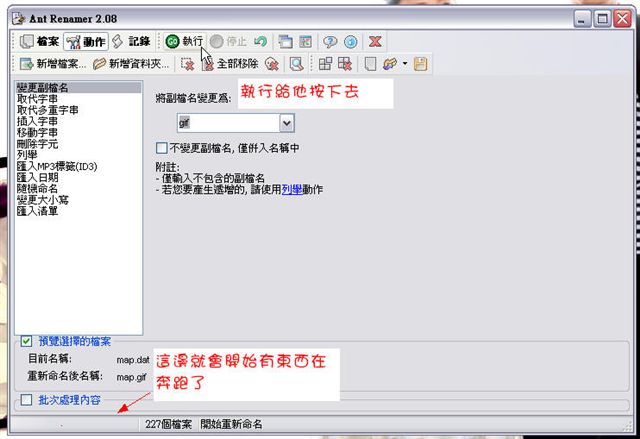Select 匯入清單 action
Screen dimensions: 640x439
click(x=78, y=211)
